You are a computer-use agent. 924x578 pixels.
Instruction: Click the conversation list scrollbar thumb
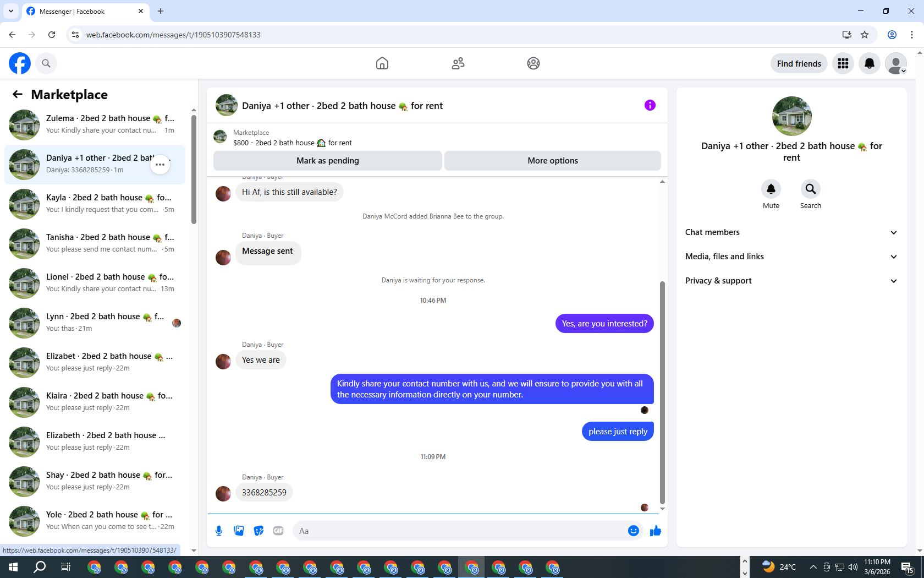pyautogui.click(x=194, y=170)
